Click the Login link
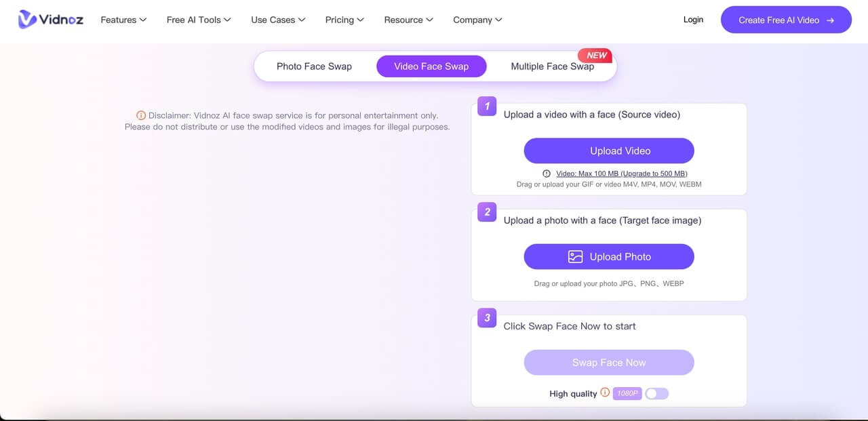This screenshot has width=868, height=421. tap(693, 20)
